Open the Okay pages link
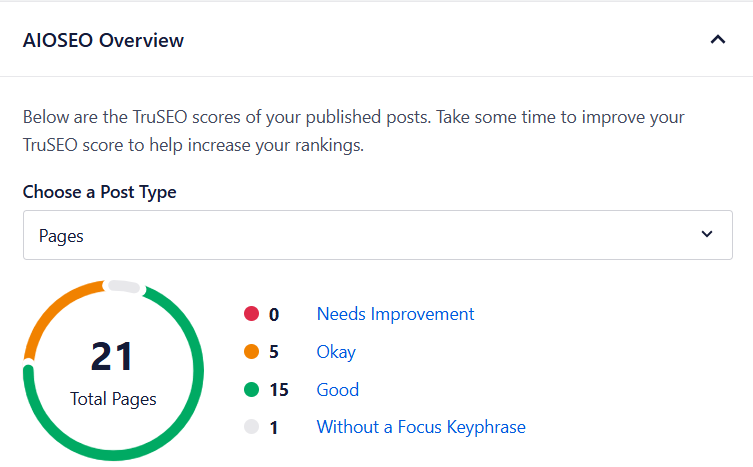 [x=336, y=352]
